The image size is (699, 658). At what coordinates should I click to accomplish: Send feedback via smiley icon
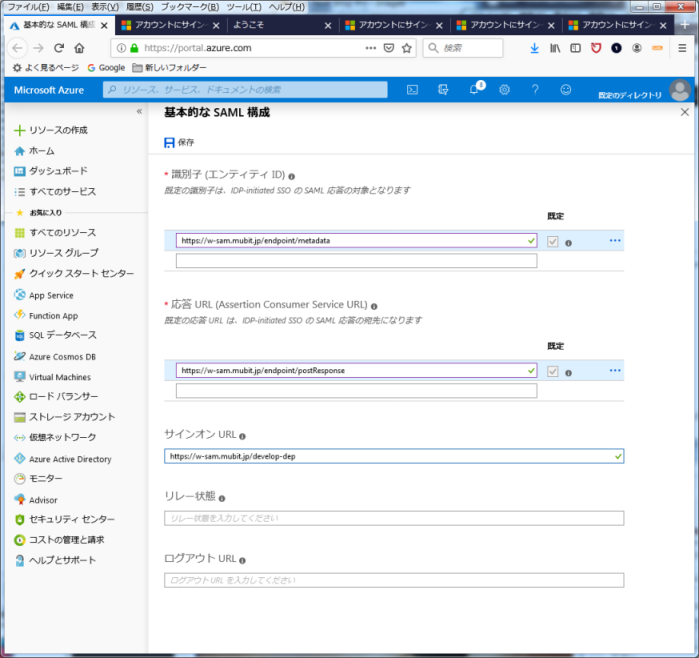(x=566, y=90)
